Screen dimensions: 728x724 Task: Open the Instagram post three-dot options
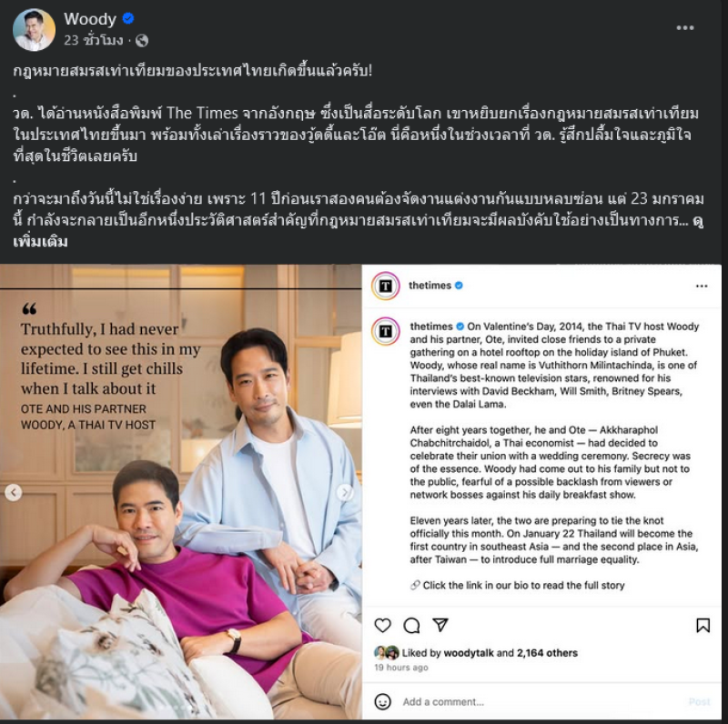[x=702, y=286]
